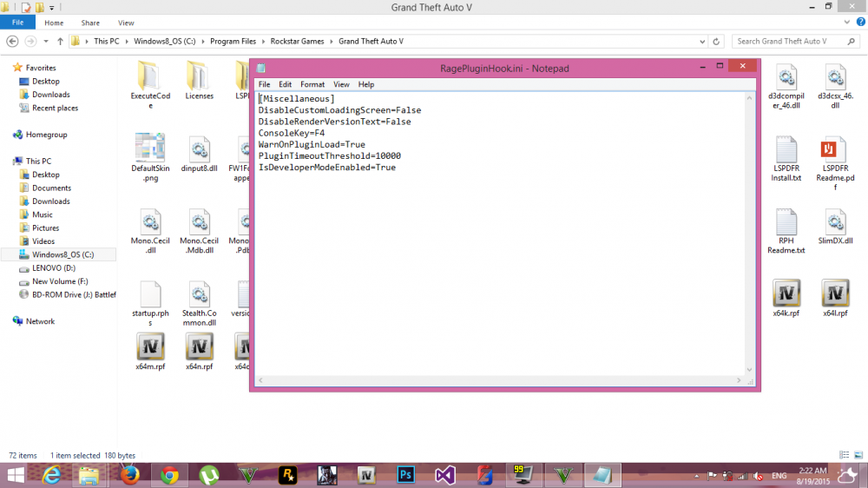Select Mono.Cecil.Mdb.dll file
This screenshot has width=868, height=488.
point(199,231)
